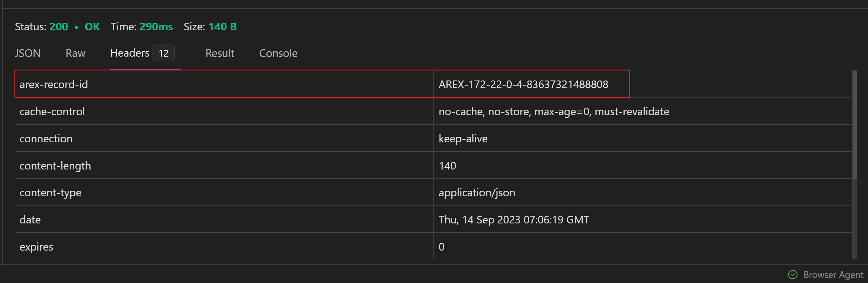The height and width of the screenshot is (283, 868).
Task: Select the no-cache, no-store cache-control value
Action: tap(553, 111)
